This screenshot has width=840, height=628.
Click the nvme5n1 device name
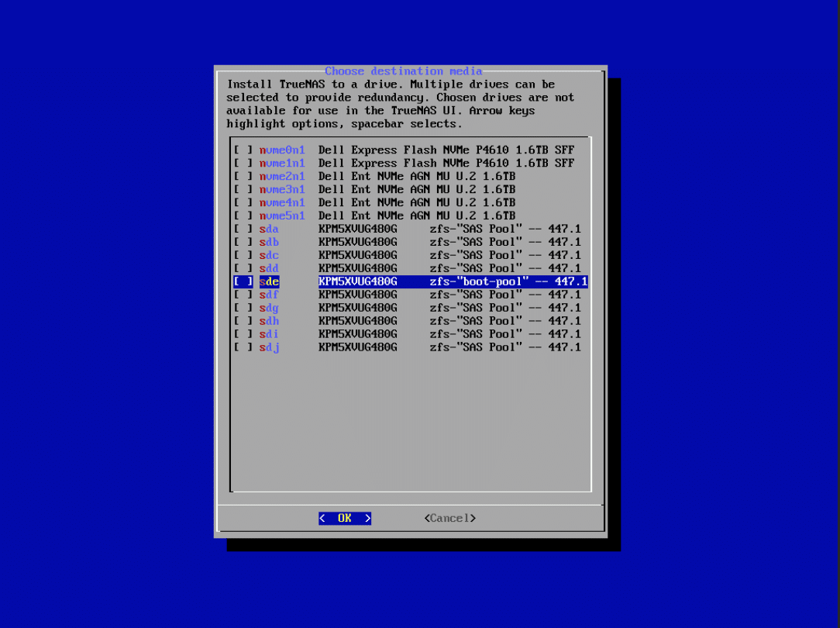(282, 216)
